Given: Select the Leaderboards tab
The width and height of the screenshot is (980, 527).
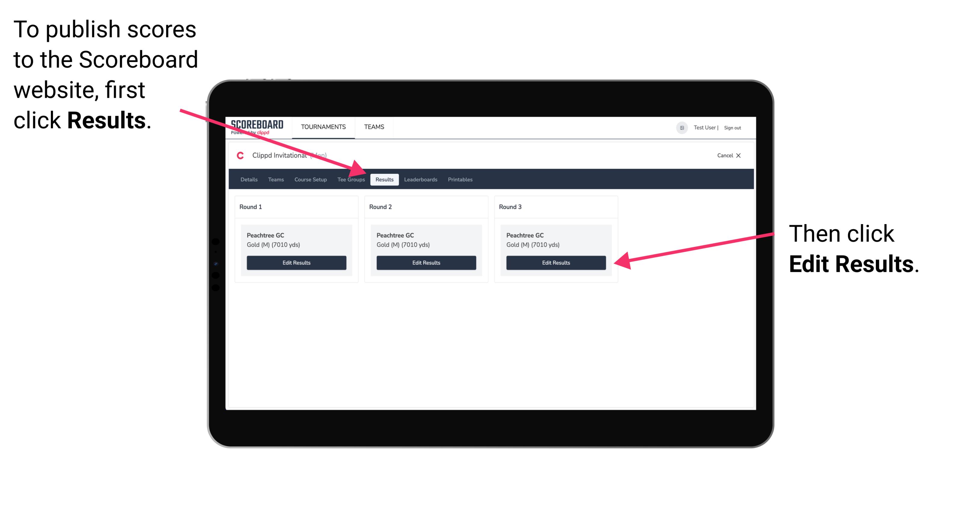Looking at the screenshot, I should pyautogui.click(x=421, y=179).
